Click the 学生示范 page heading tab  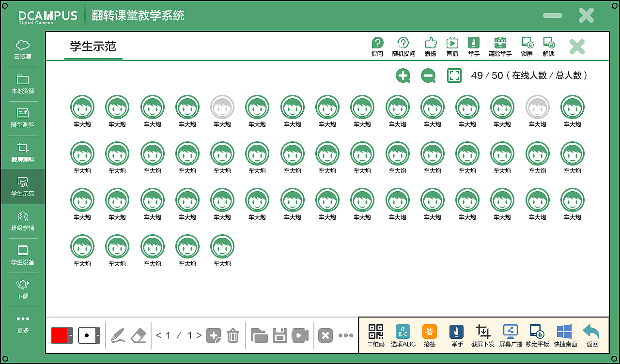coord(93,46)
